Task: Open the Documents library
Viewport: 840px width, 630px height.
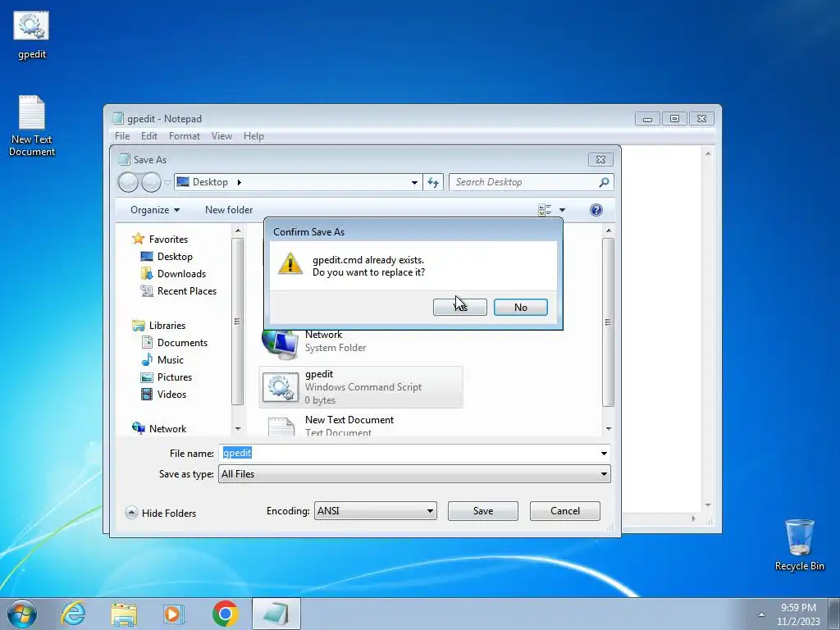Action: pyautogui.click(x=182, y=343)
